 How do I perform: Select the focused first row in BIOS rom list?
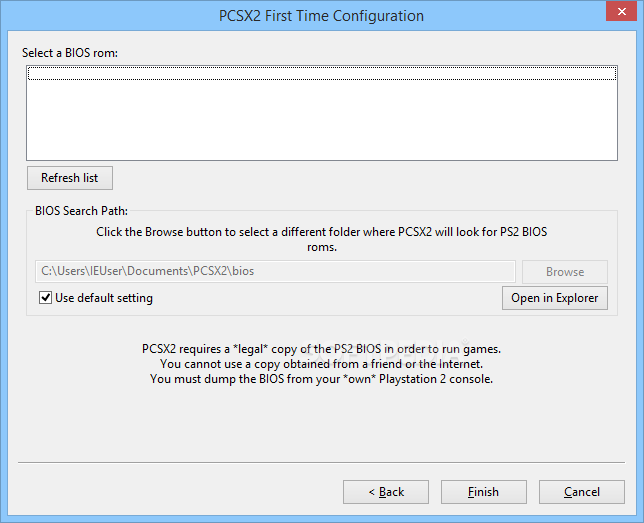point(321,73)
